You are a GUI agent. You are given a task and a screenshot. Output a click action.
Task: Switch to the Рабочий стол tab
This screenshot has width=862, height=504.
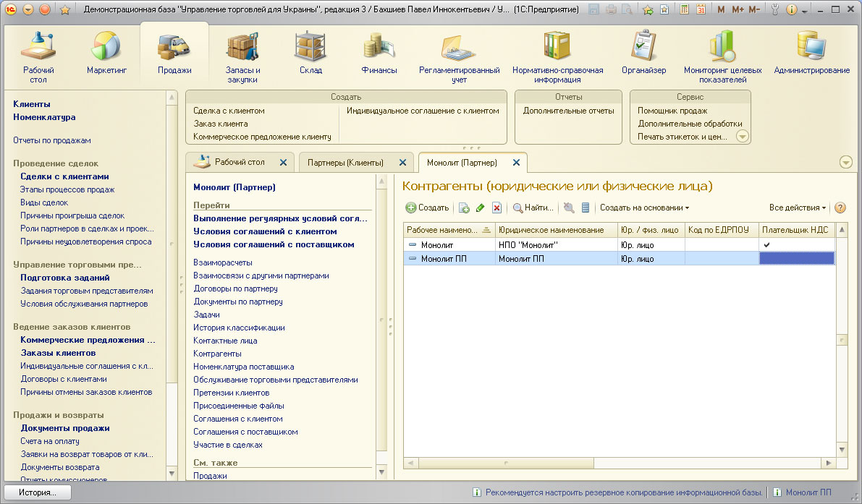[x=240, y=162]
